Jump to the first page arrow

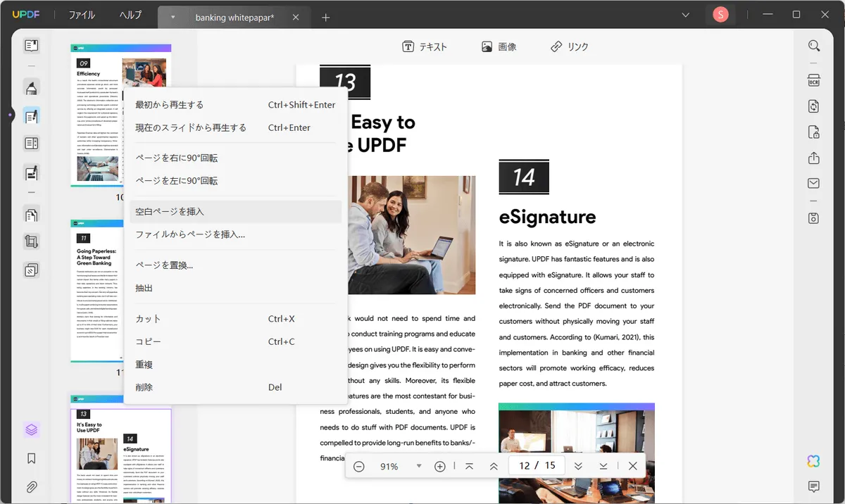click(470, 466)
